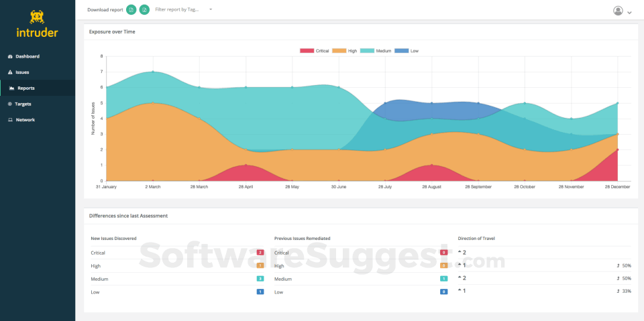The height and width of the screenshot is (321, 644).
Task: Select the Targets crosshair icon
Action: [x=10, y=105]
